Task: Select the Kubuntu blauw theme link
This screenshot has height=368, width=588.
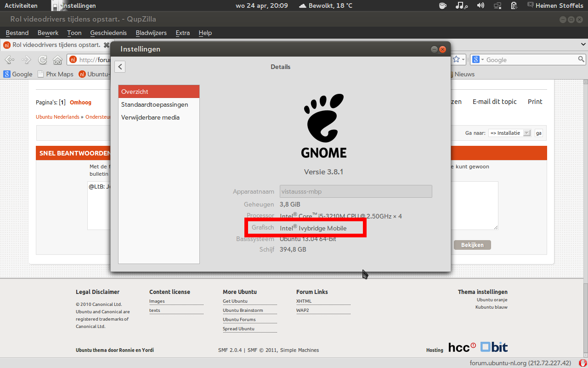Action: click(492, 307)
